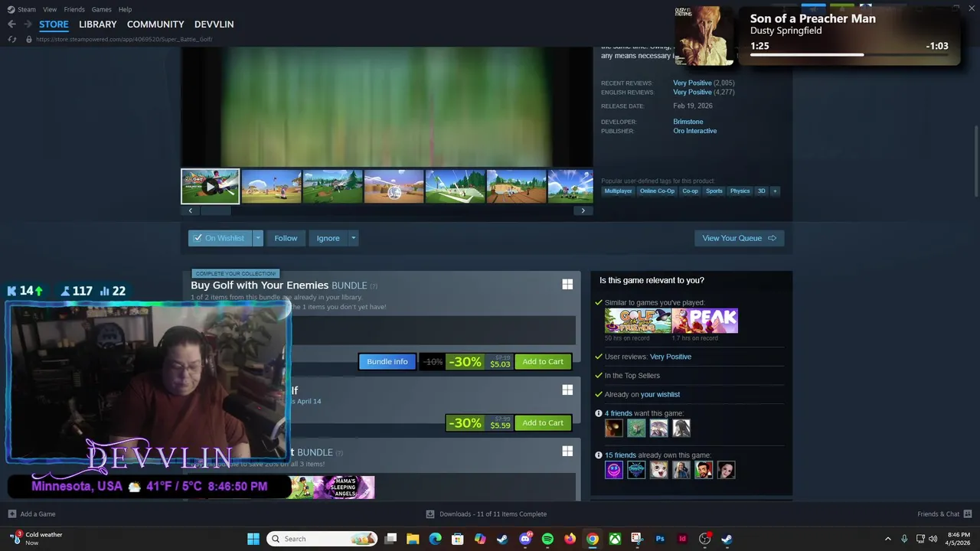This screenshot has width=980, height=551.
Task: Open the Golf With Your Friends similar game image
Action: tap(638, 321)
